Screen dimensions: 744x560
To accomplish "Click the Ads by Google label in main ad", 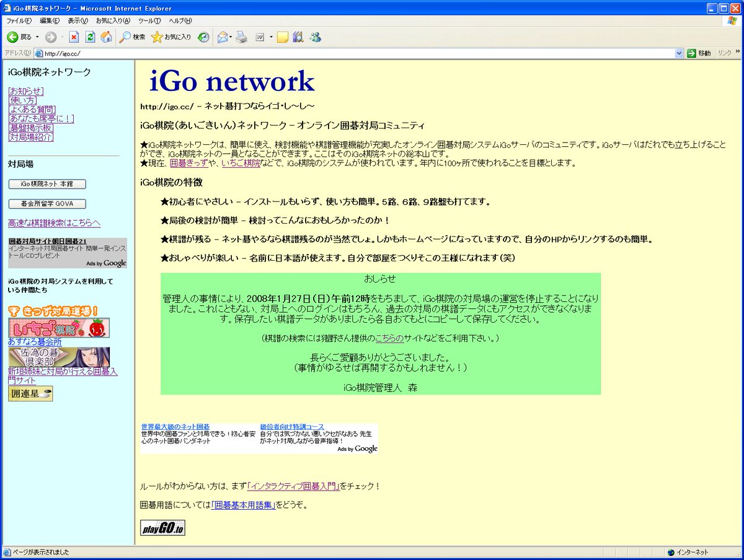I will point(358,448).
